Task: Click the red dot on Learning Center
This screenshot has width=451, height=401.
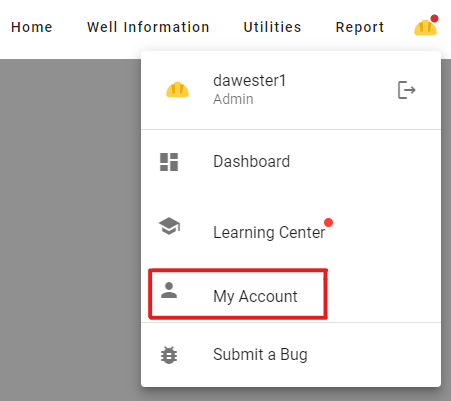Action: (328, 222)
